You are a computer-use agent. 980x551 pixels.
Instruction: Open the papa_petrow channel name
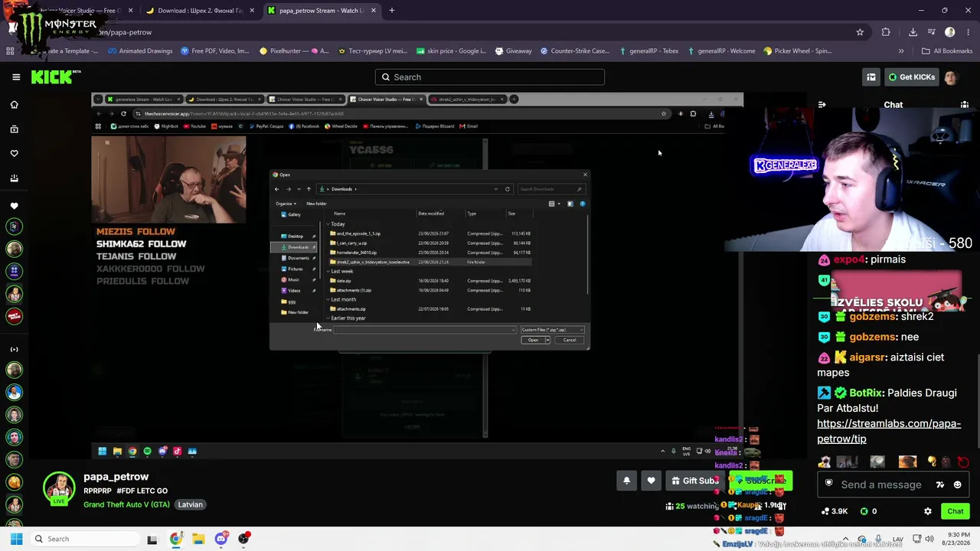pos(116,477)
